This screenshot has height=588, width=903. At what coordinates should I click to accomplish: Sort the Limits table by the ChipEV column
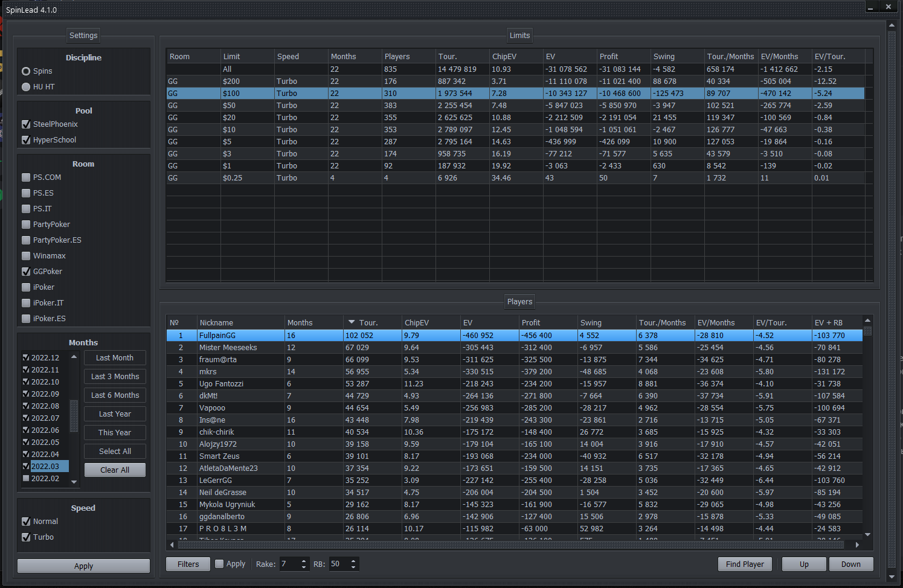point(504,56)
